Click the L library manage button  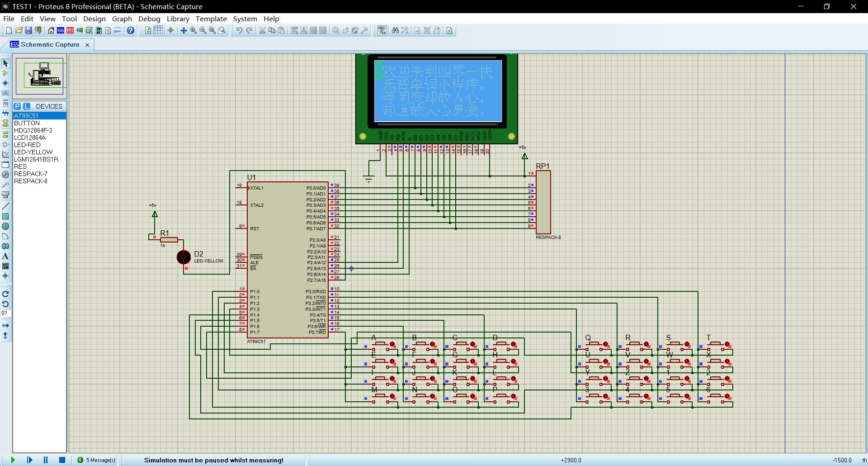click(x=27, y=106)
